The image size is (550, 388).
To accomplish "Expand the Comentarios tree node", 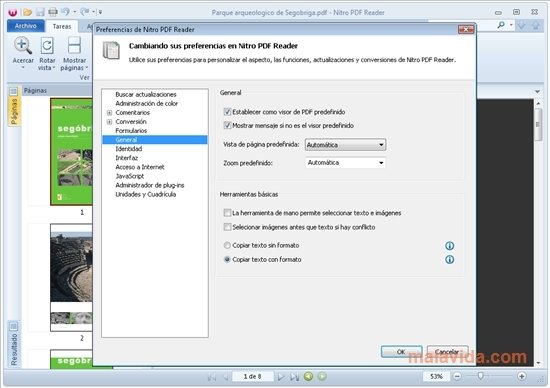I will [109, 113].
